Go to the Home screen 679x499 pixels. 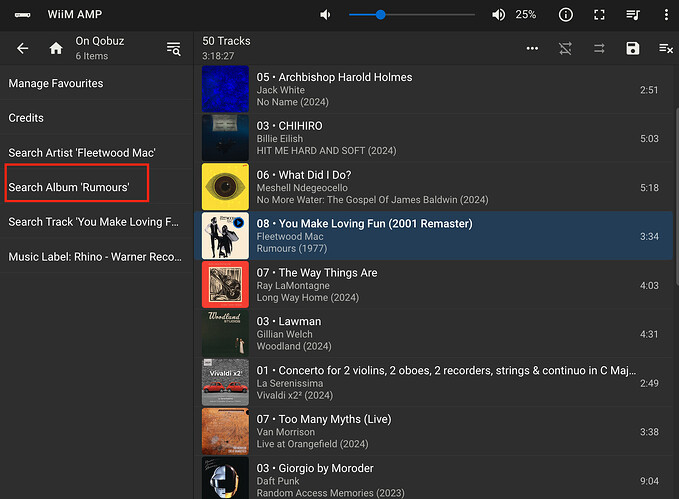(x=56, y=48)
